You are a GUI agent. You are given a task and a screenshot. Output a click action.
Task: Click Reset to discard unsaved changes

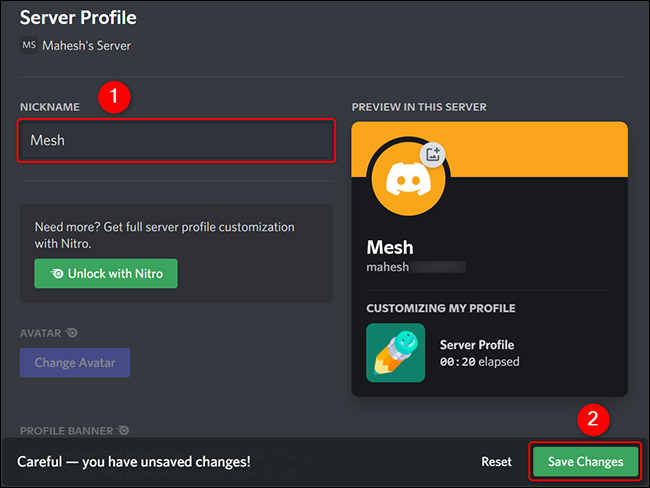point(496,462)
